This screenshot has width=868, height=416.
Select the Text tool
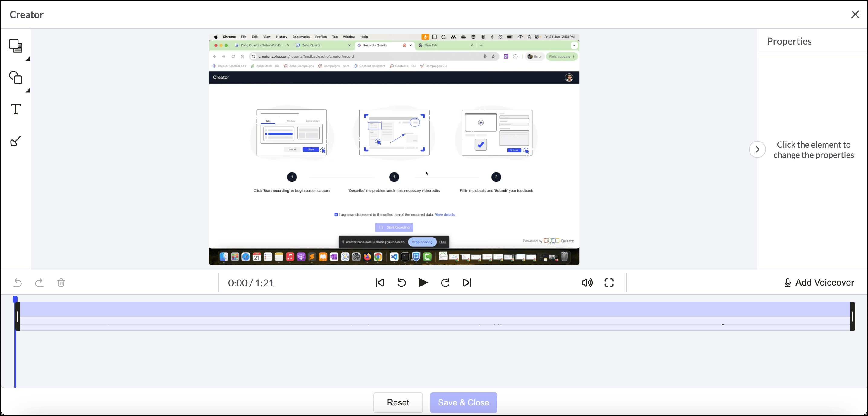click(15, 109)
